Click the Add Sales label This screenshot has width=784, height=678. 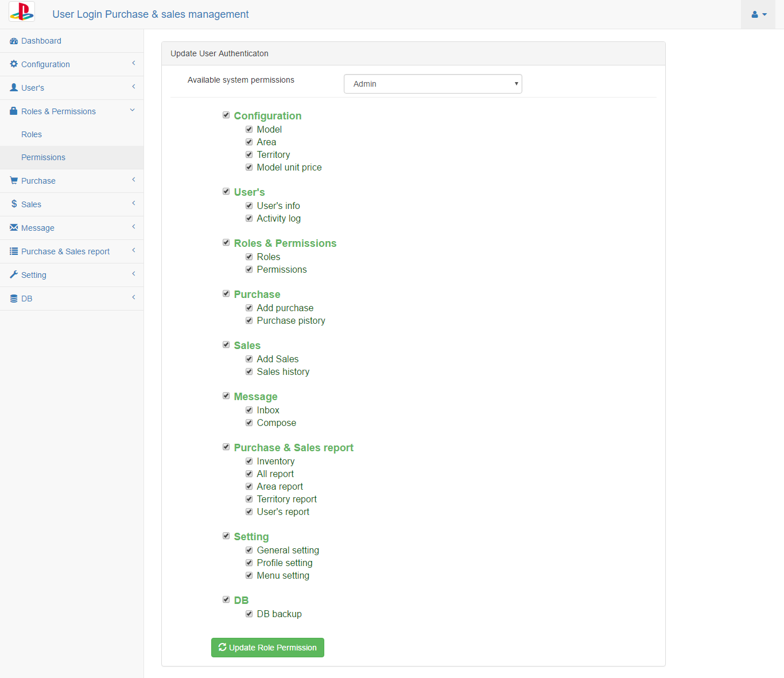coord(278,359)
